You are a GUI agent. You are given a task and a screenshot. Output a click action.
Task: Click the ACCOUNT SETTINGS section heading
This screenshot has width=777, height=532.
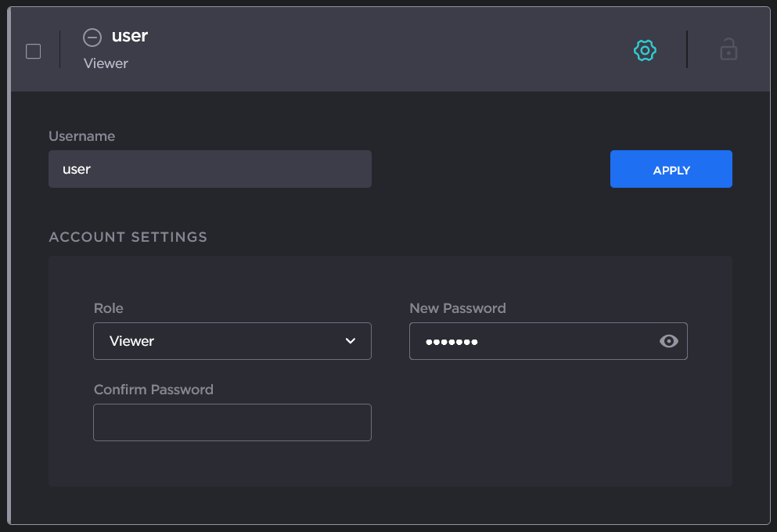128,237
